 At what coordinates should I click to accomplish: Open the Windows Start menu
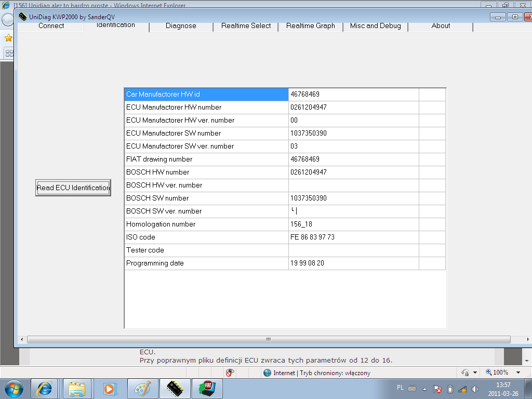coord(14,389)
